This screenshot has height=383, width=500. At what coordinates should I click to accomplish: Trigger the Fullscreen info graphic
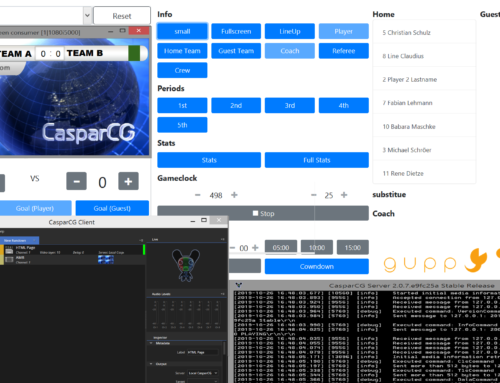click(x=236, y=31)
